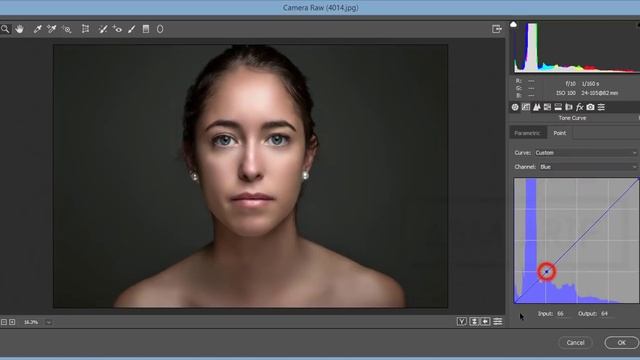Open the Split Toning panel icon
Image resolution: width=640 pixels, height=360 pixels.
pyautogui.click(x=558, y=107)
